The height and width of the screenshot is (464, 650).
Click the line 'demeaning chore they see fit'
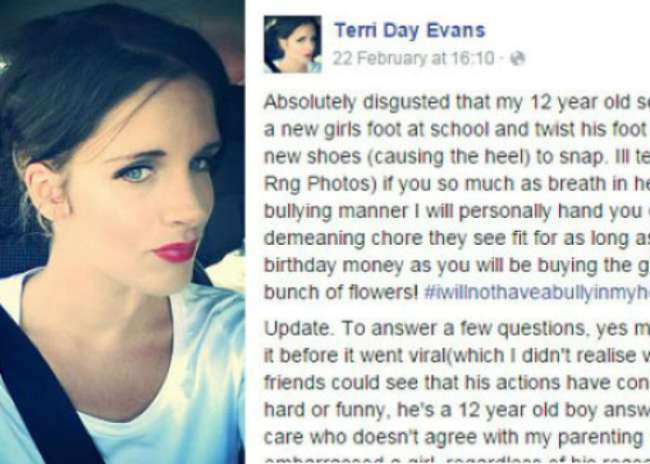point(456,239)
